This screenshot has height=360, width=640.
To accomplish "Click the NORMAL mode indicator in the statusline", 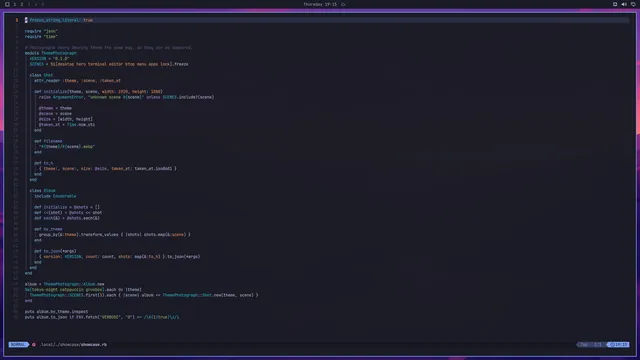I will tap(18, 344).
